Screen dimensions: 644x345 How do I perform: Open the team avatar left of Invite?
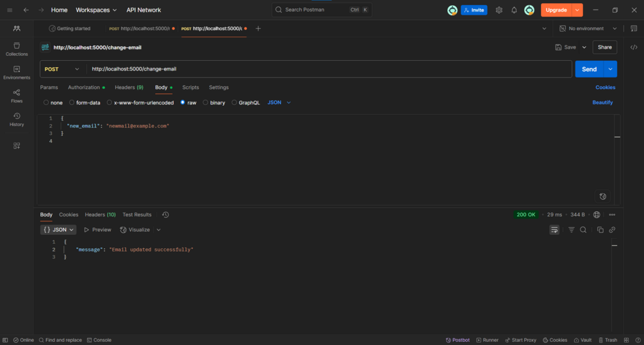tap(452, 10)
